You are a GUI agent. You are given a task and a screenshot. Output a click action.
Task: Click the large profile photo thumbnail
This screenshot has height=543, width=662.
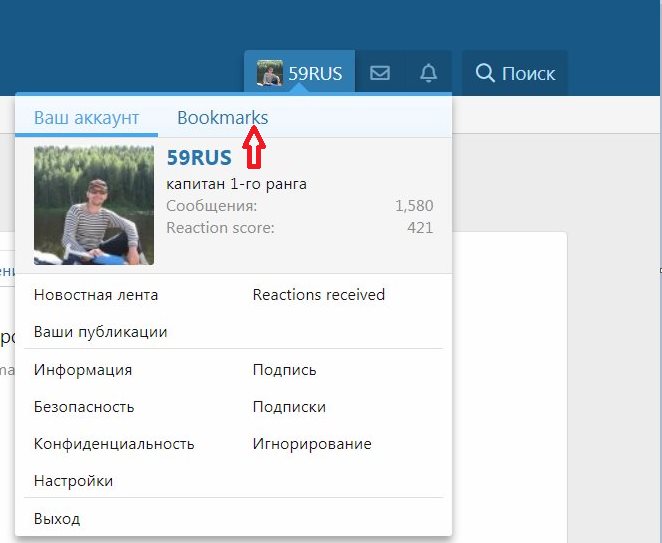(94, 205)
